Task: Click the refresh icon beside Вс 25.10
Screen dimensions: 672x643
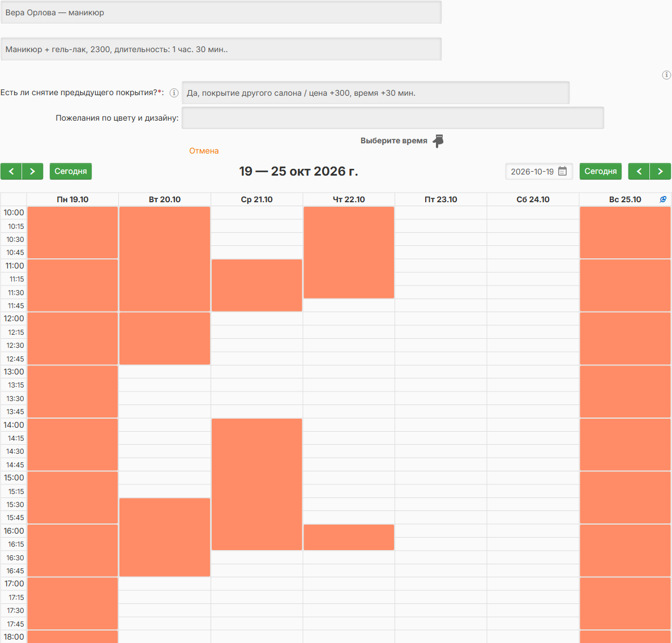Action: click(x=663, y=199)
